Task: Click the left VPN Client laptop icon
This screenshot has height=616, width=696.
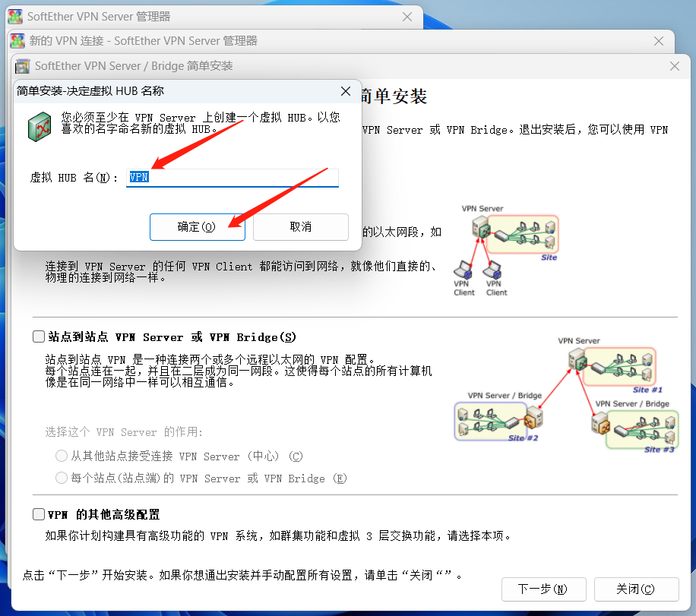Action: pyautogui.click(x=463, y=270)
